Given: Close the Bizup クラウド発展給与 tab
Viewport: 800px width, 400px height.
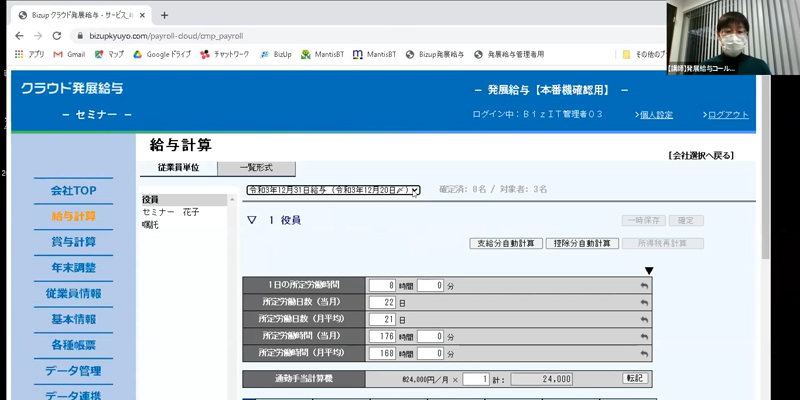Looking at the screenshot, I should pos(142,15).
